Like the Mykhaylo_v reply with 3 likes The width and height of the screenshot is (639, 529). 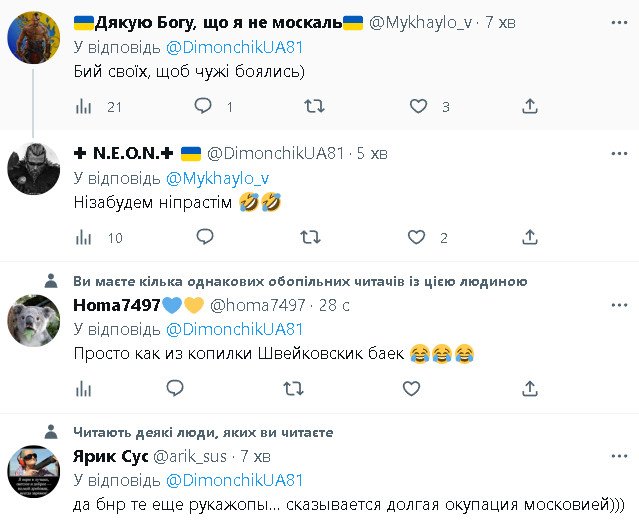[x=417, y=106]
